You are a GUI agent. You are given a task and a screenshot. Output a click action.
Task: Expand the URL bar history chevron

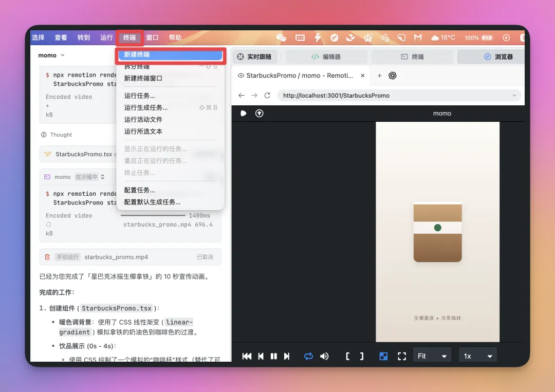514,96
